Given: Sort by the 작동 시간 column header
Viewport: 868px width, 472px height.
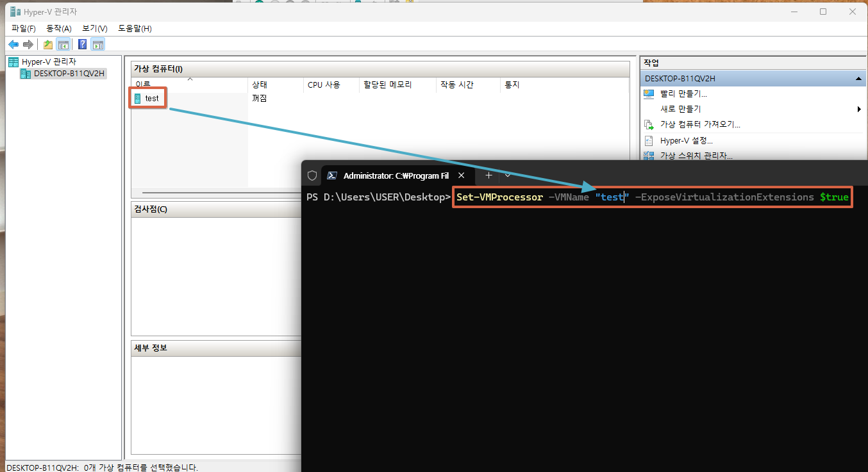Looking at the screenshot, I should pyautogui.click(x=468, y=85).
